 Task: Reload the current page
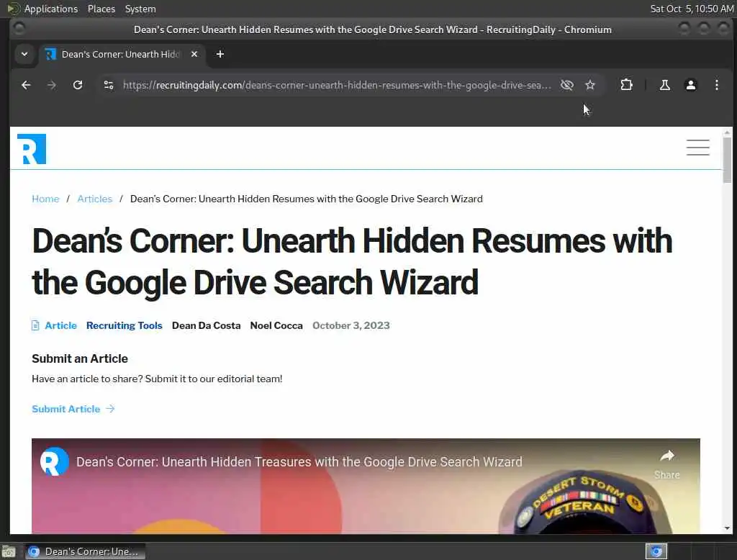click(x=78, y=85)
